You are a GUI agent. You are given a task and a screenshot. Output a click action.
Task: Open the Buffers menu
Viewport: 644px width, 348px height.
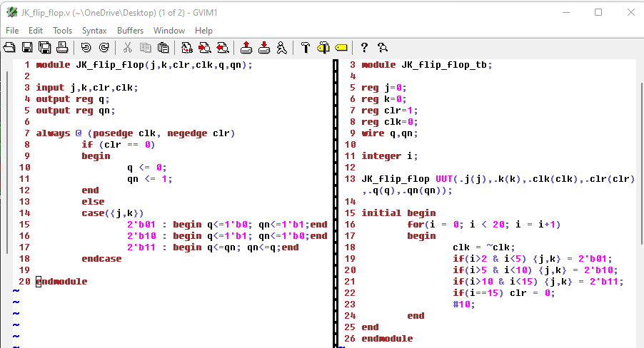(130, 31)
